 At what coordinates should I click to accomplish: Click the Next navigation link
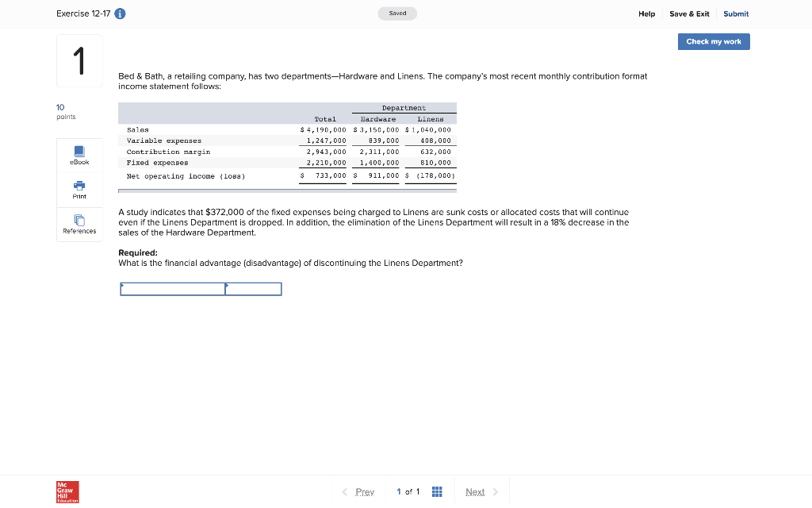click(475, 492)
